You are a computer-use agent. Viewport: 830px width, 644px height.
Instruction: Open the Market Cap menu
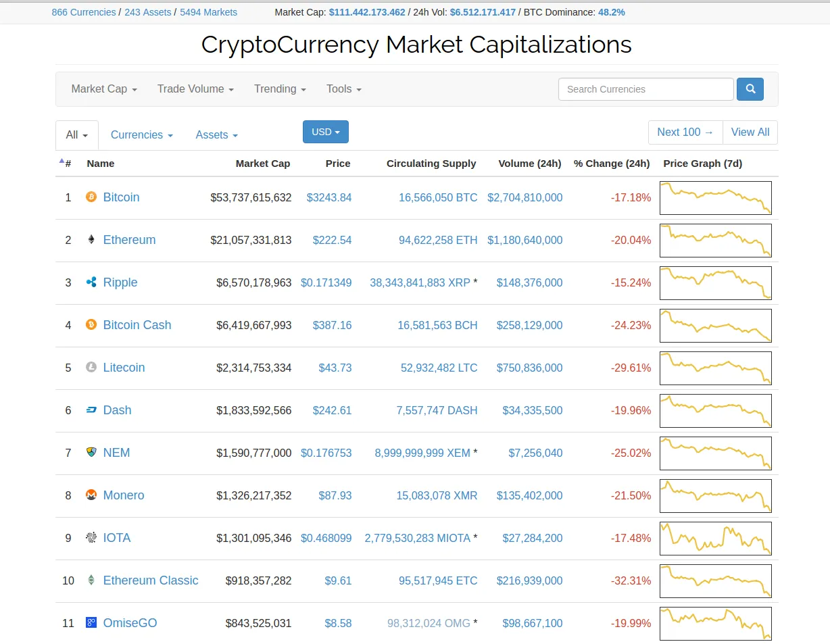pos(104,89)
